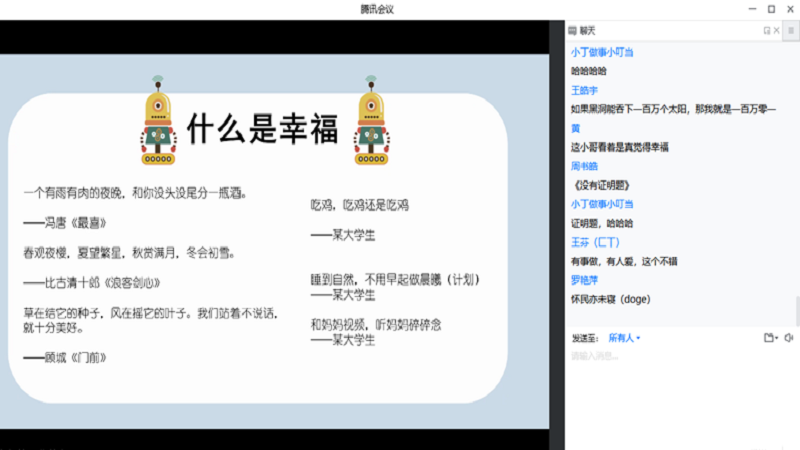The height and width of the screenshot is (450, 800).
Task: Click slide line 一个有雨有肉的夜晚
Action: point(135,193)
